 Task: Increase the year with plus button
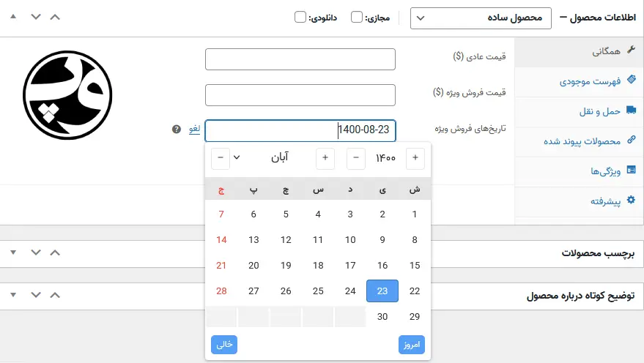(415, 157)
